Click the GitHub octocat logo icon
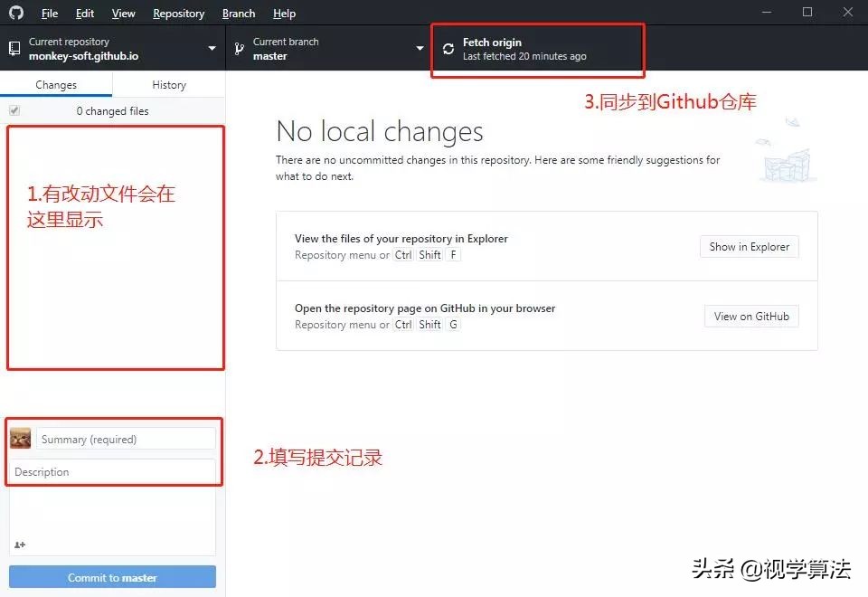868x597 pixels. click(14, 13)
